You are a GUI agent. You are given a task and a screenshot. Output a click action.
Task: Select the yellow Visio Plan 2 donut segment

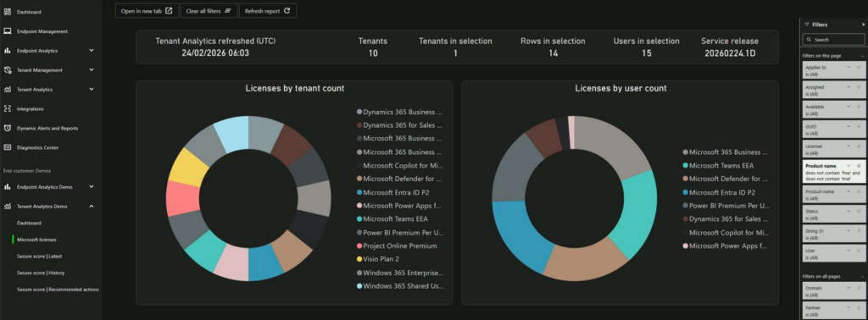tap(186, 167)
